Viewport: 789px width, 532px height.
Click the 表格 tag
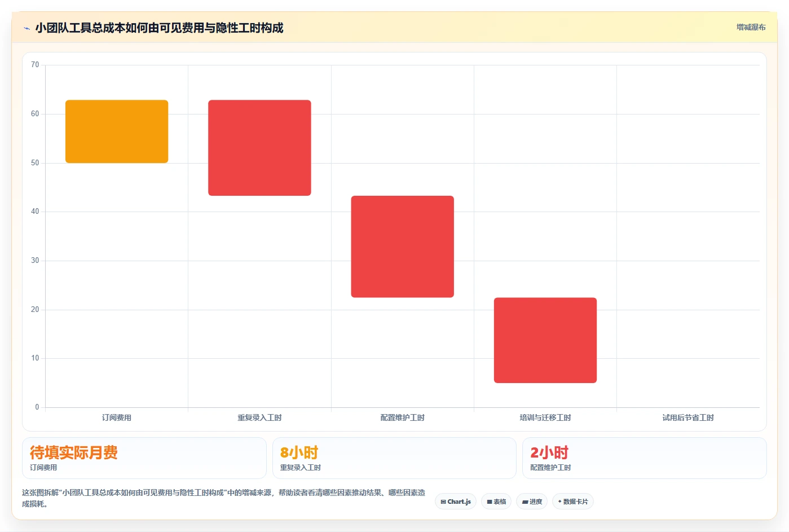pyautogui.click(x=496, y=502)
